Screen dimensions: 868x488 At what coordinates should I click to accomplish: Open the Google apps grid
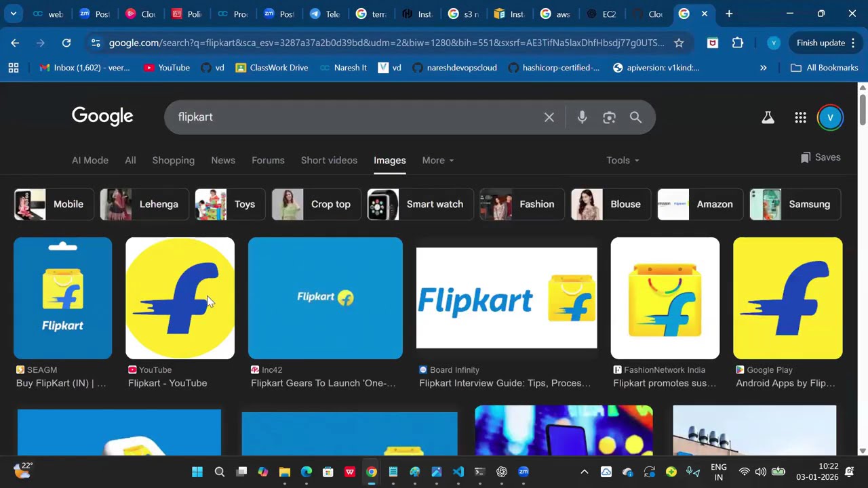click(801, 117)
